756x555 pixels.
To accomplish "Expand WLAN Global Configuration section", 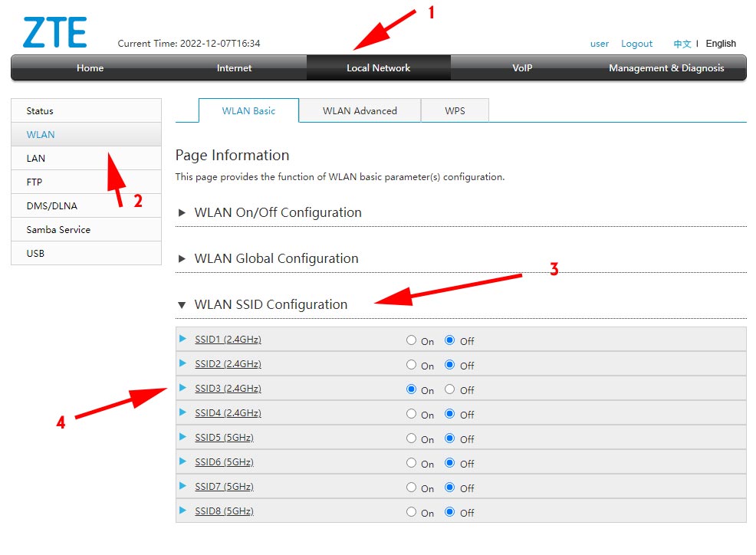I will (276, 258).
